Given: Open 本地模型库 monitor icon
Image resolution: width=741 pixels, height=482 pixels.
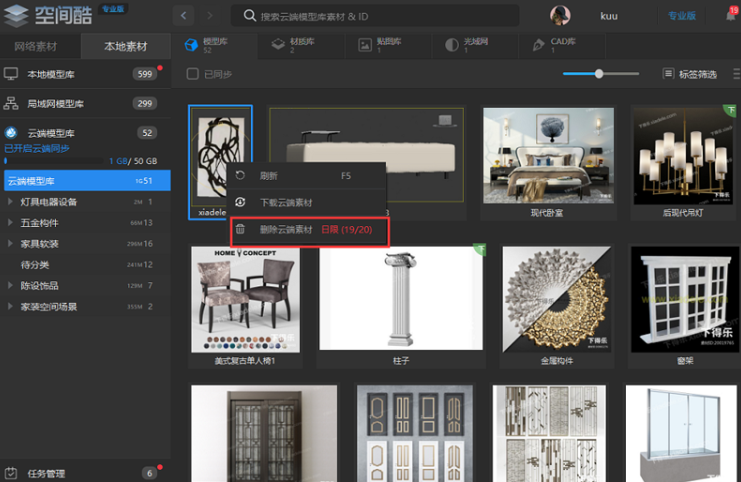Looking at the screenshot, I should (x=12, y=74).
